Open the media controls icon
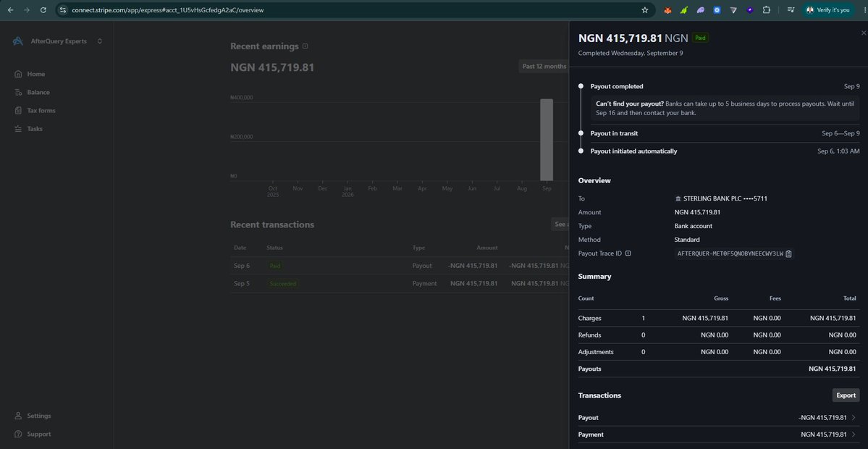 [791, 10]
